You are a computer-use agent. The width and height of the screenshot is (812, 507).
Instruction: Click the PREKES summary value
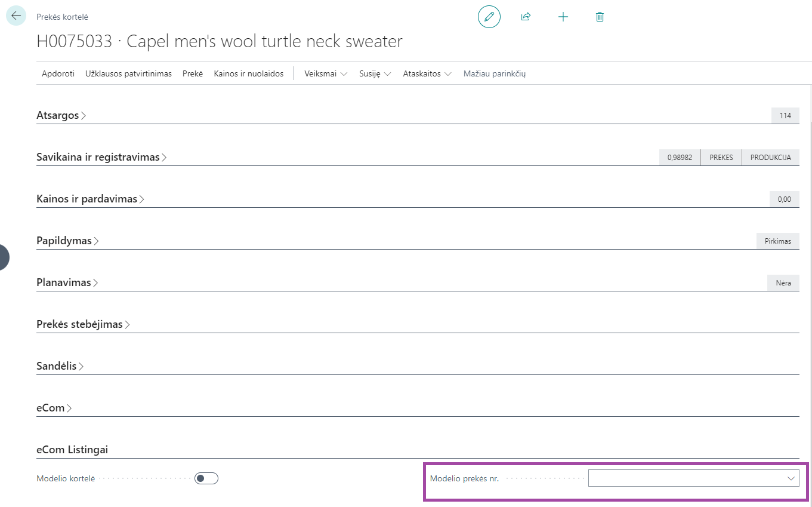[x=721, y=158]
